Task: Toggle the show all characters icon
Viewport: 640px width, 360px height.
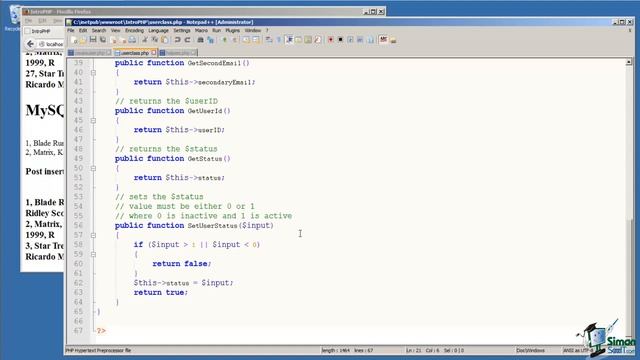Action: (279, 40)
